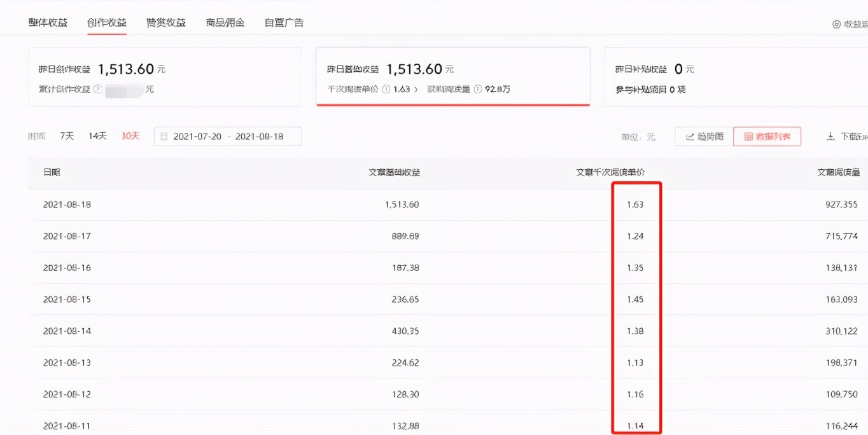
Task: Select the data list 数据列表 view icon
Action: [x=767, y=136]
